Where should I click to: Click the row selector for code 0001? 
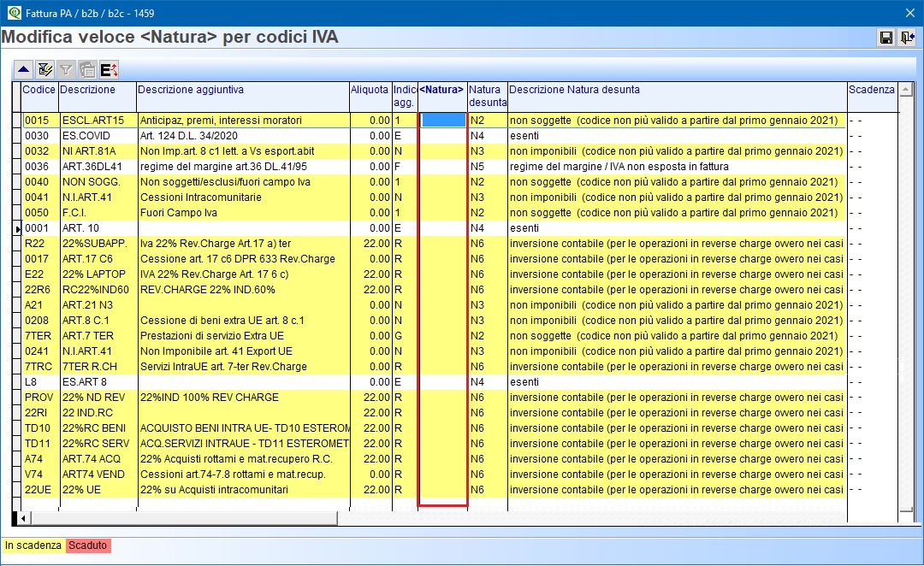(x=18, y=228)
